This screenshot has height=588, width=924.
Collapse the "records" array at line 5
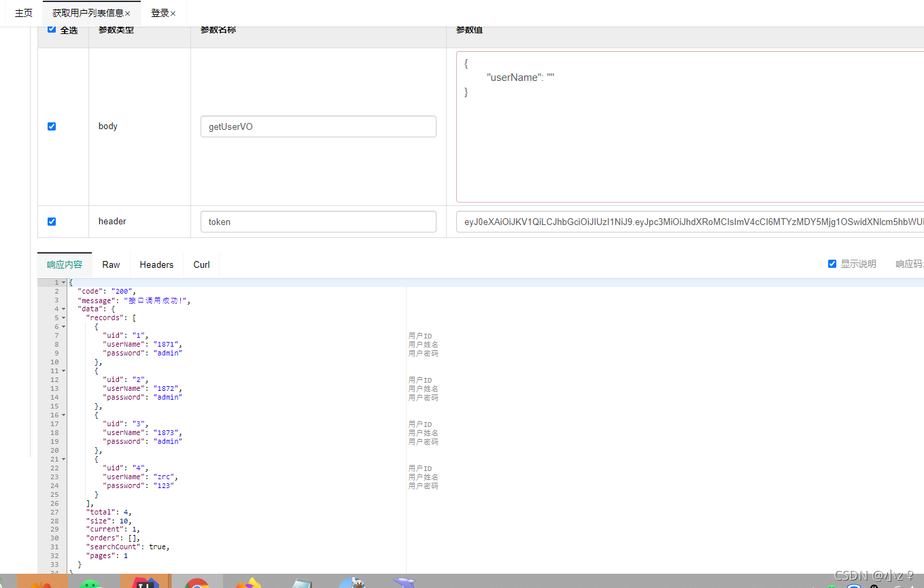[x=64, y=317]
